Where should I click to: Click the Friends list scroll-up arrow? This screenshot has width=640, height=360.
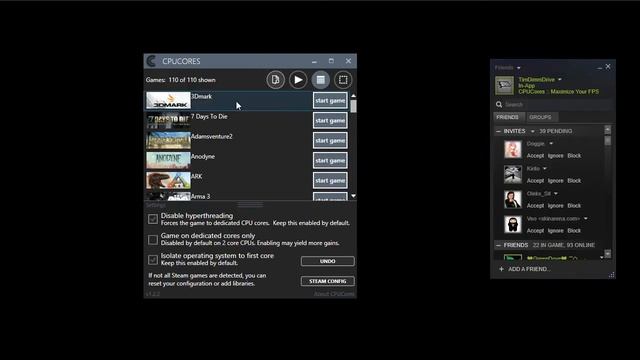point(607,129)
